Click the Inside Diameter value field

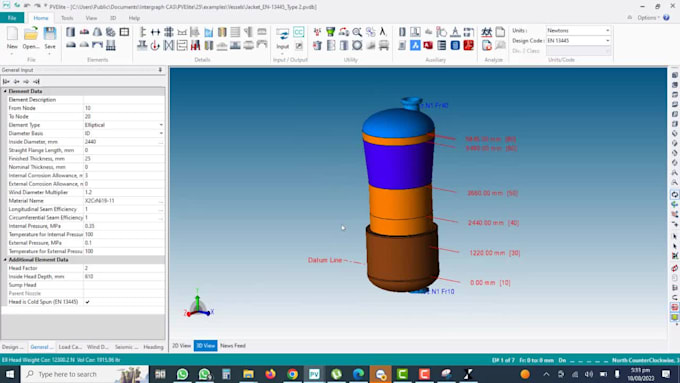pos(121,142)
